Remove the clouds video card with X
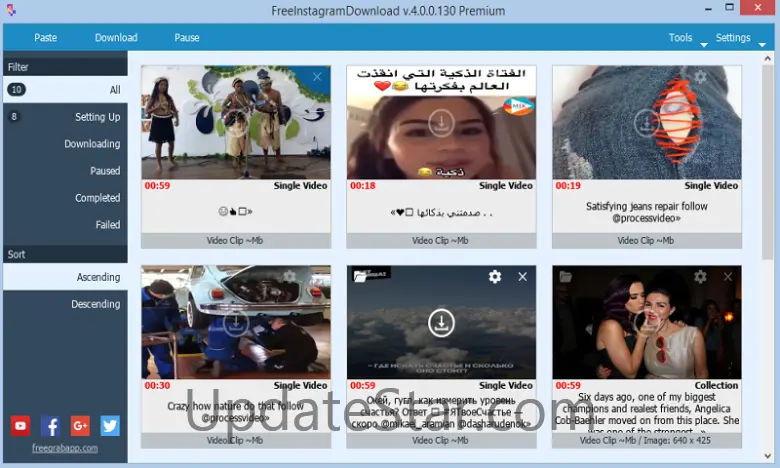 tap(522, 277)
